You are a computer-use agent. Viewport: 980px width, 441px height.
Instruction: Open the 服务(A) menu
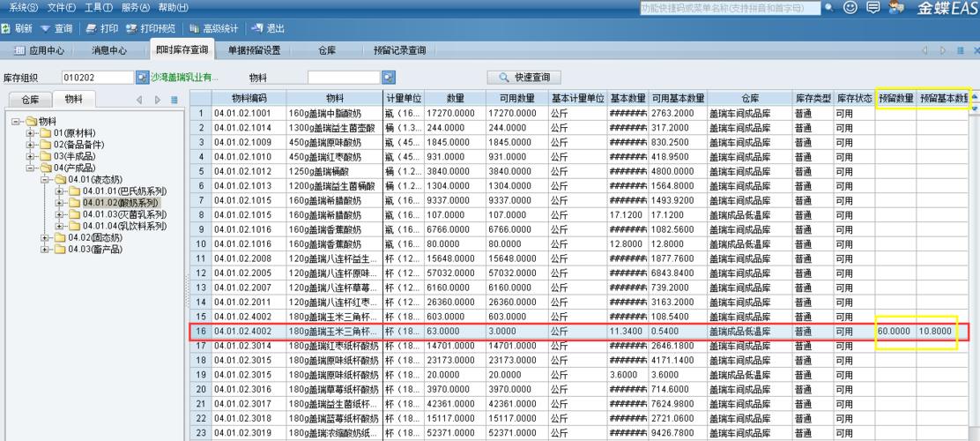pos(136,8)
